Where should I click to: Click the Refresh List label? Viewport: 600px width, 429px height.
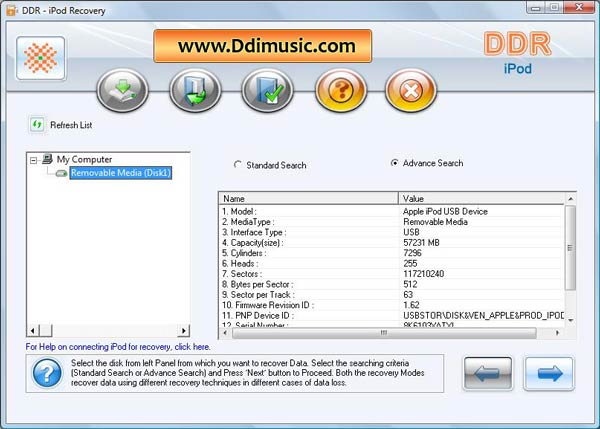point(71,125)
